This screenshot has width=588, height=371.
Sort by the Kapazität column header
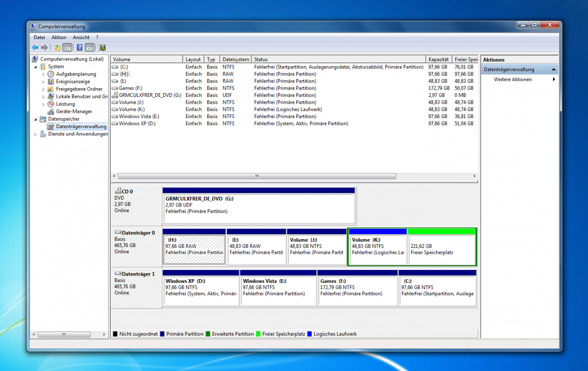click(x=439, y=59)
